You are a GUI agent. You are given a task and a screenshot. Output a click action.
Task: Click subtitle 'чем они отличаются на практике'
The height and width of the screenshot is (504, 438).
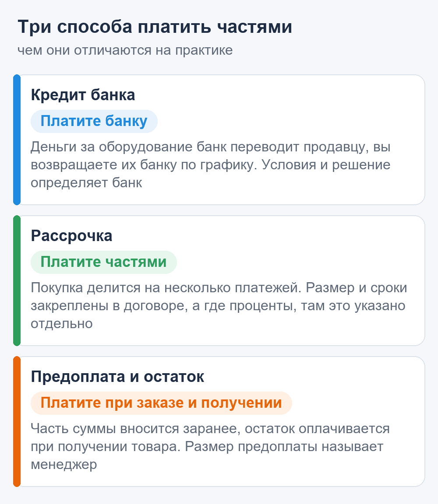tap(125, 50)
